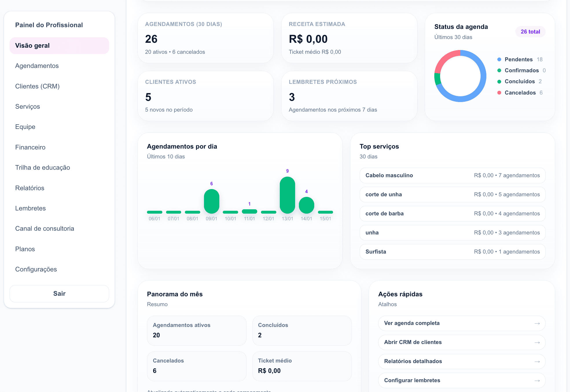570x392 pixels.
Task: Expand the Cabelo masculino service row
Action: [452, 175]
